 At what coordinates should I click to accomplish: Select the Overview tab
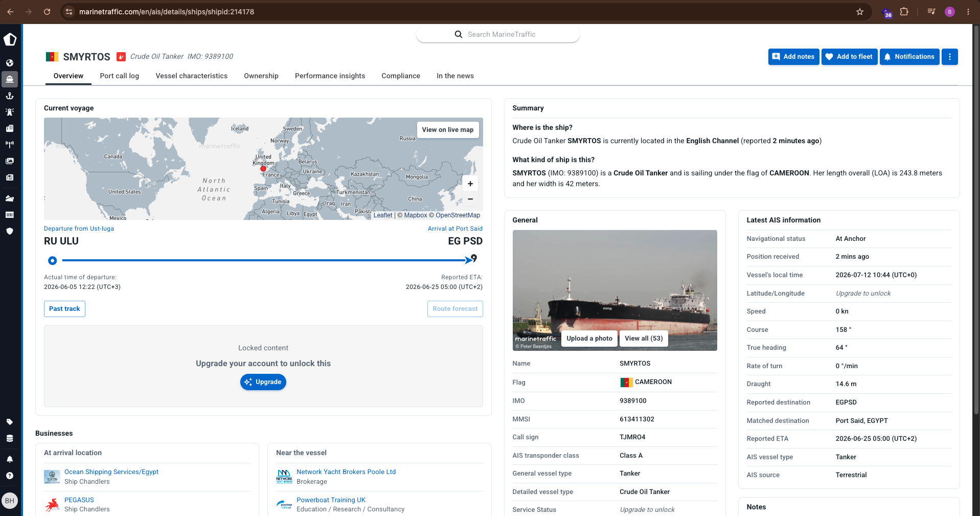coord(69,76)
